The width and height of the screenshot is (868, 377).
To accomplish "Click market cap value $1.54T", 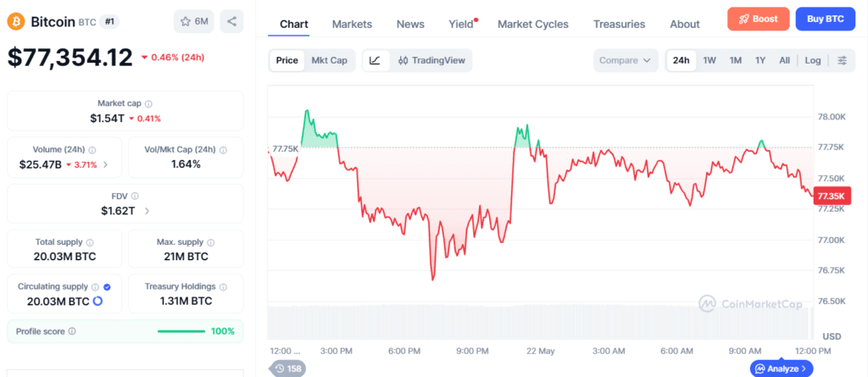I will pos(108,118).
